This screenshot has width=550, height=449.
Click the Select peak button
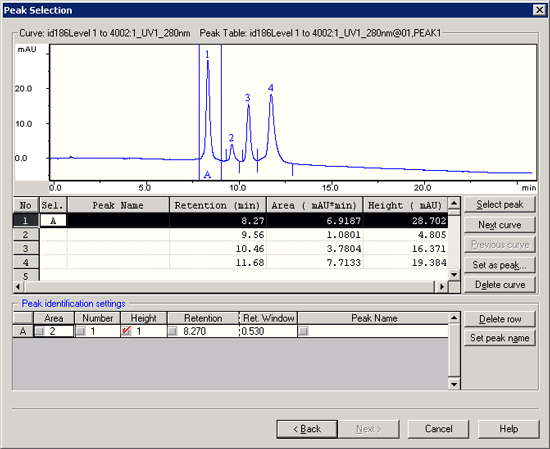tap(500, 205)
